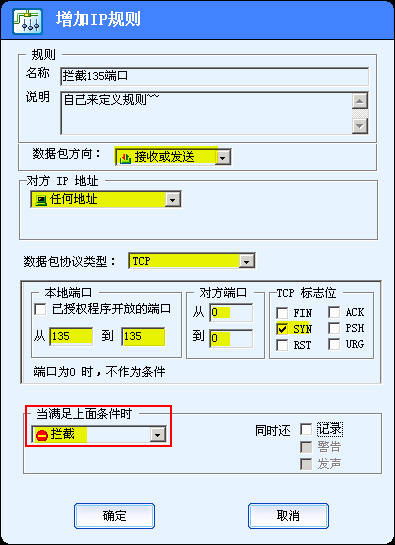The height and width of the screenshot is (545, 395).
Task: Click the red block icon beside 拦截
Action: [42, 435]
